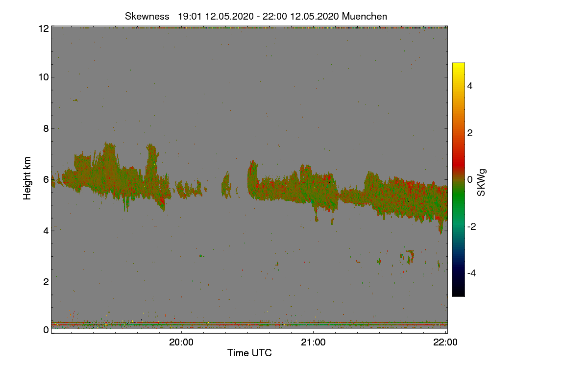Screen dimensions: 588x392
Task: Click the black bottom of the colorbar
Action: 458,292
